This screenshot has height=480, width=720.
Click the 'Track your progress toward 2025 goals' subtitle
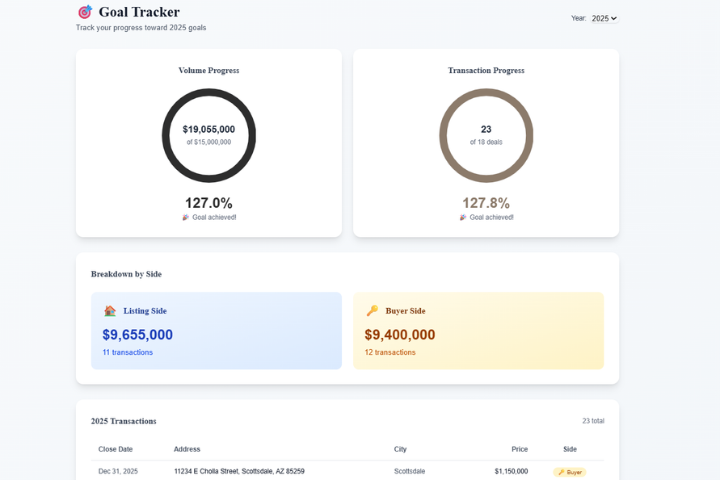point(141,28)
